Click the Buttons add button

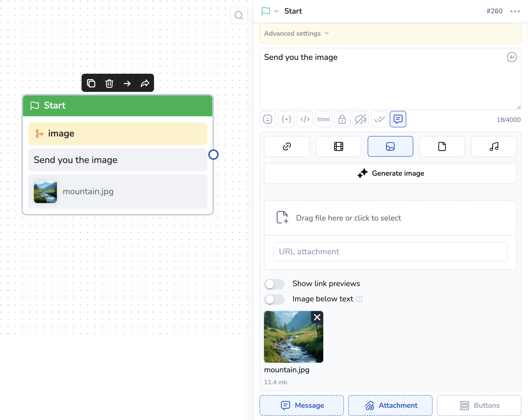tap(479, 405)
